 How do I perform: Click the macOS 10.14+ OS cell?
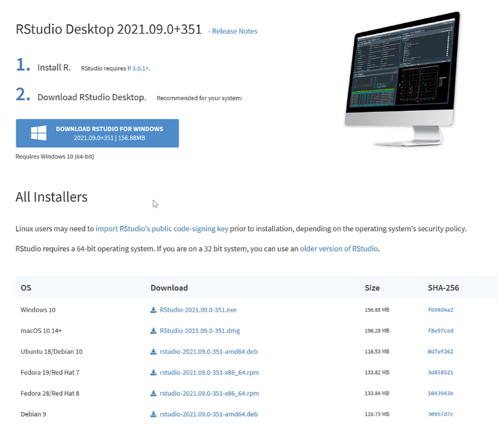coord(41,331)
